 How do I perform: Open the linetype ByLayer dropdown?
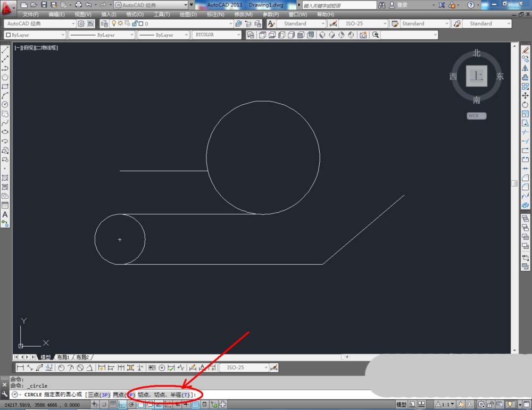(x=102, y=35)
